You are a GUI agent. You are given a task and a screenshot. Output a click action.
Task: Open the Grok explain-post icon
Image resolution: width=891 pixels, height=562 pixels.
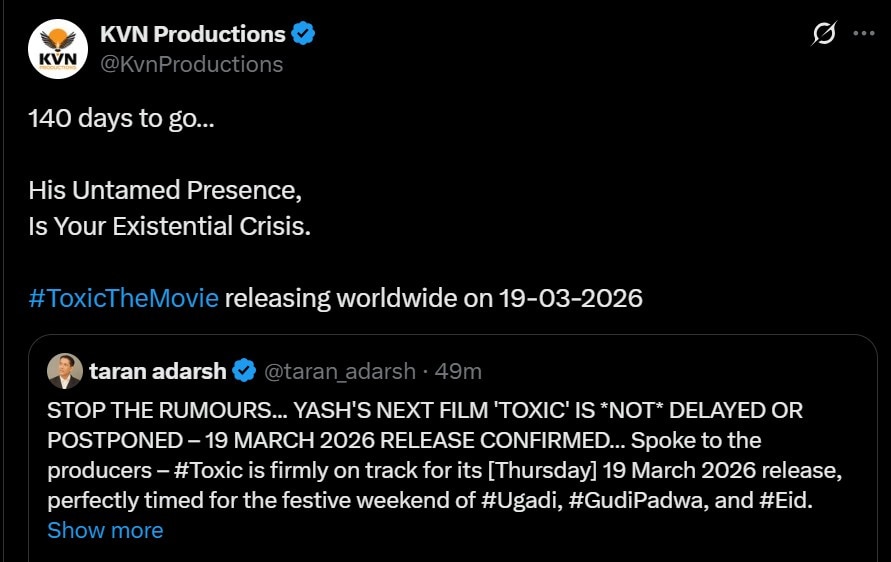tap(824, 35)
